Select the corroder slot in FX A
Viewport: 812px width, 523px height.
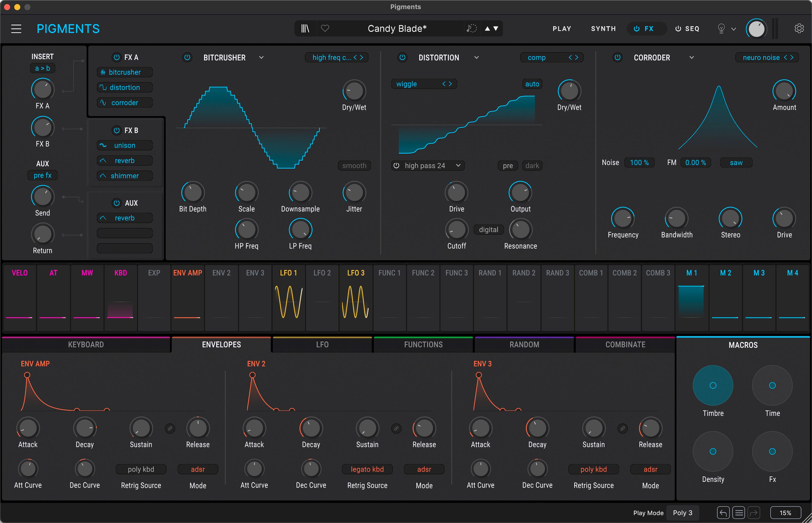pos(125,103)
